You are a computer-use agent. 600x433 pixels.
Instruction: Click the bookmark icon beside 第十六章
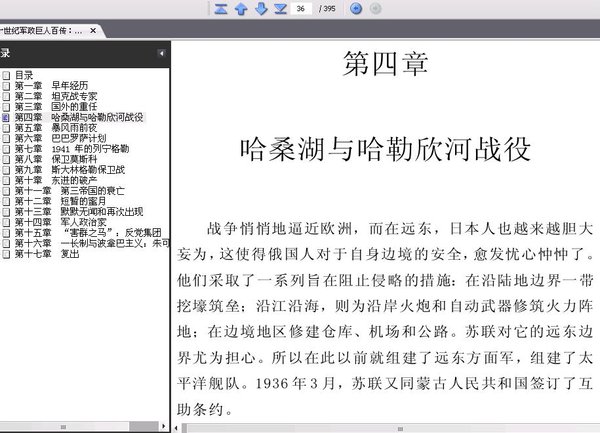pos(6,244)
